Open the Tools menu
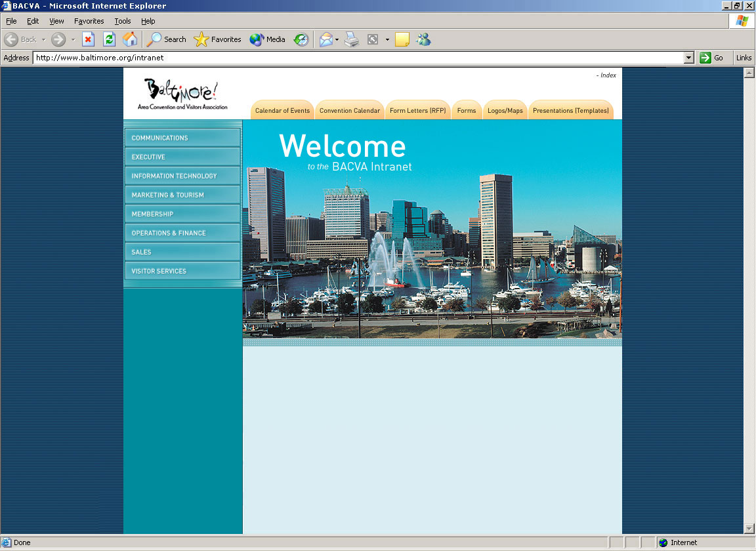Image resolution: width=756 pixels, height=551 pixels. point(123,21)
